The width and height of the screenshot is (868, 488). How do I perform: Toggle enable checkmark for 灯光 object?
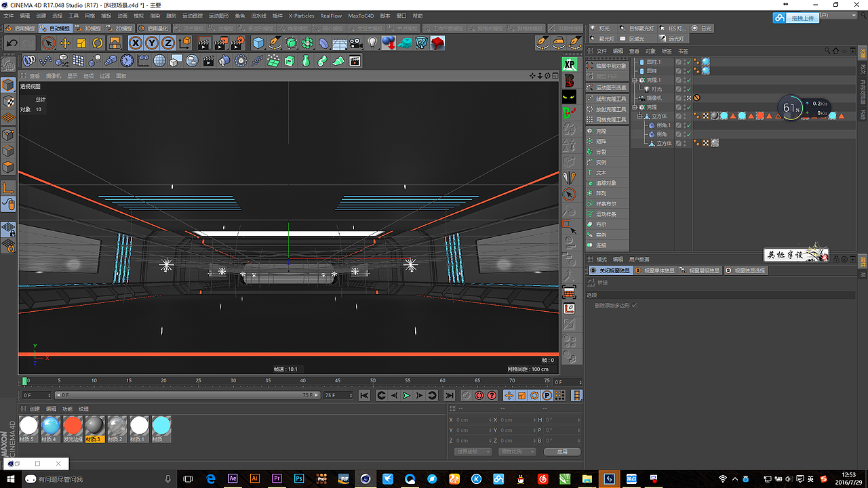coord(688,89)
